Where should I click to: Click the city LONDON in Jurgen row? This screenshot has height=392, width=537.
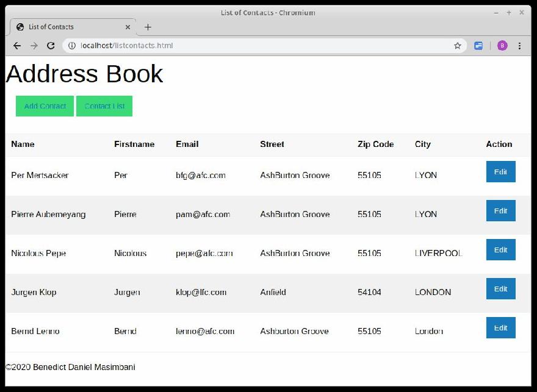tap(433, 292)
